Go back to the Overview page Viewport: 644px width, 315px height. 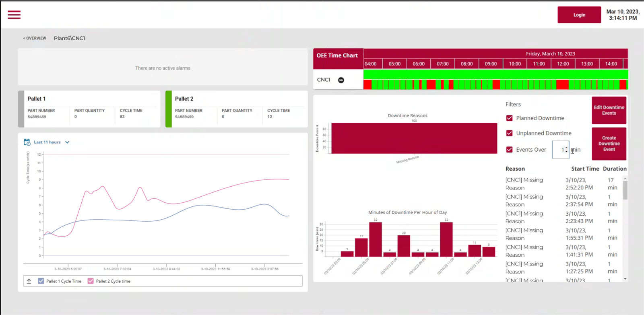35,38
